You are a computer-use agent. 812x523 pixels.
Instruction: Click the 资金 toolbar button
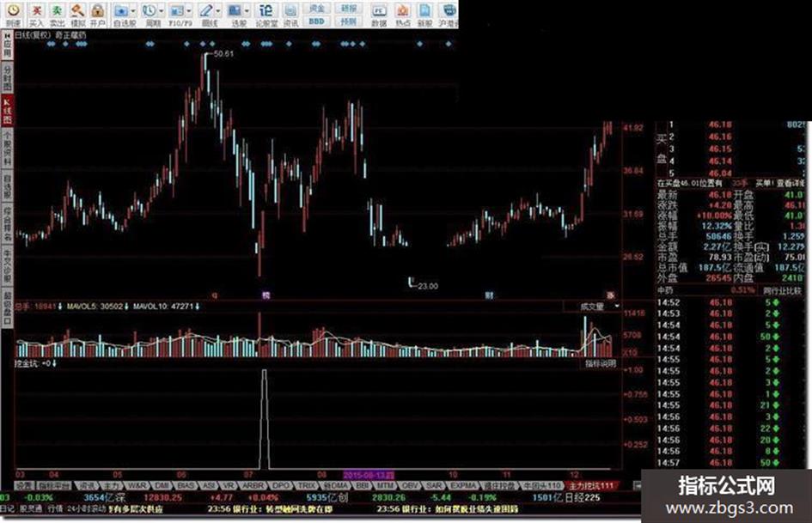(x=317, y=9)
